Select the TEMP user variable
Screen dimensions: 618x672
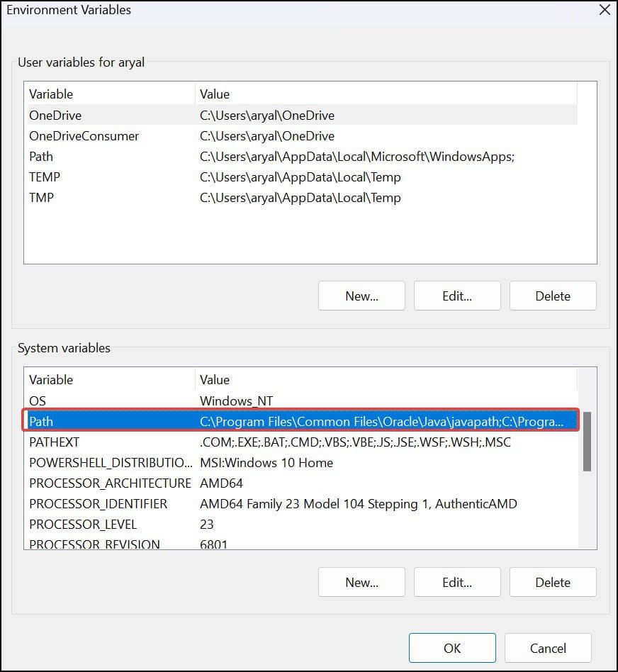[x=106, y=177]
